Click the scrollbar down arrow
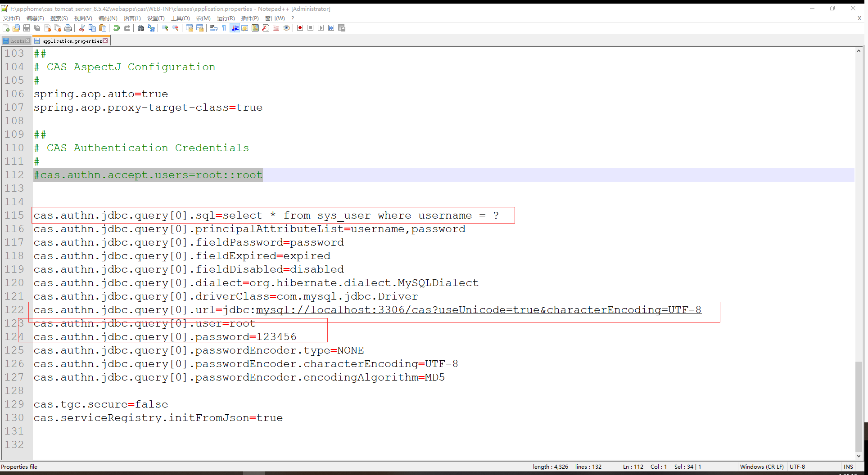 [859, 456]
